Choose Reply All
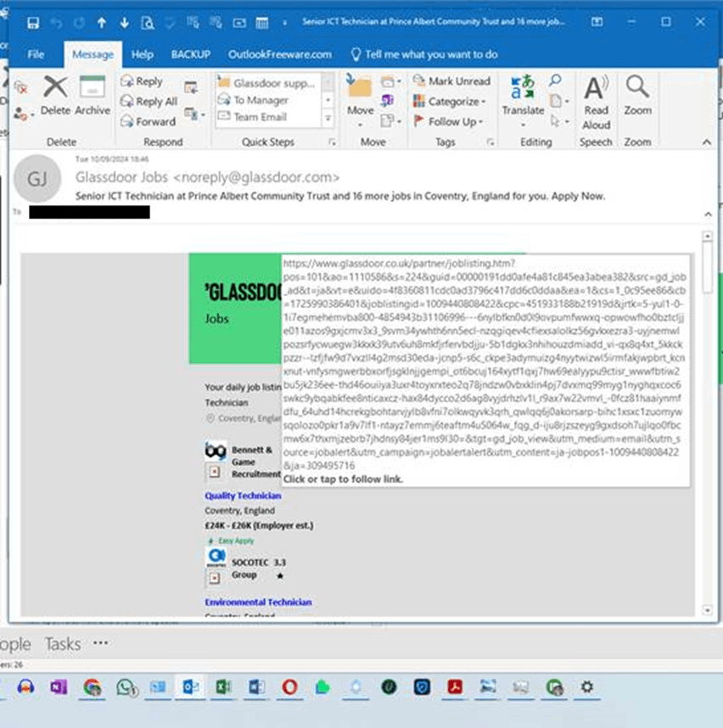The width and height of the screenshot is (723, 728). pyautogui.click(x=149, y=101)
